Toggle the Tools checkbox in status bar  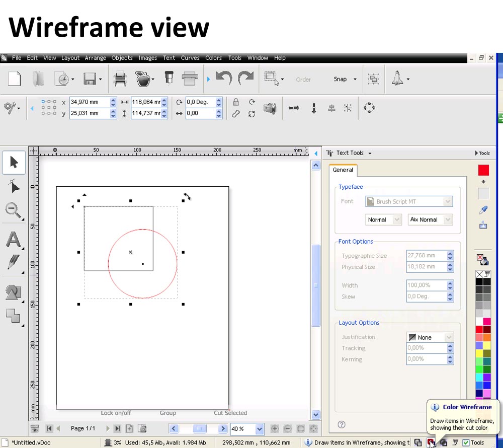[x=466, y=443]
